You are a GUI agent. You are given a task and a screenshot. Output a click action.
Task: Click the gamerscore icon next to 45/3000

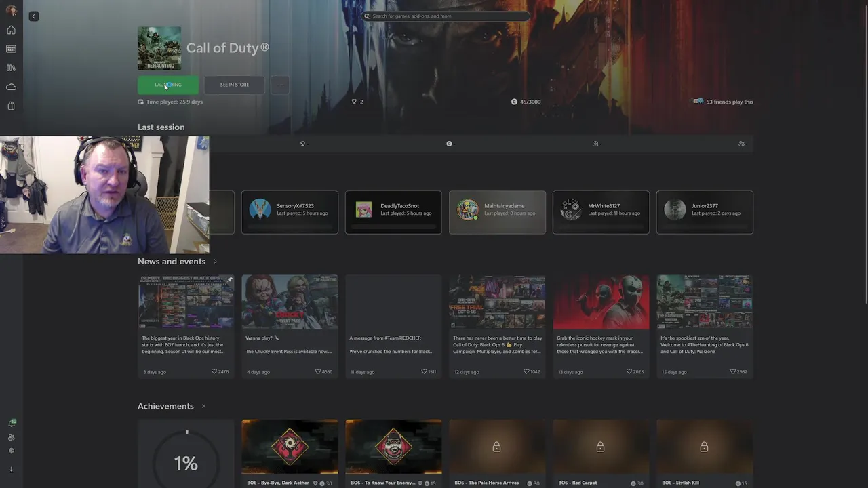click(514, 102)
